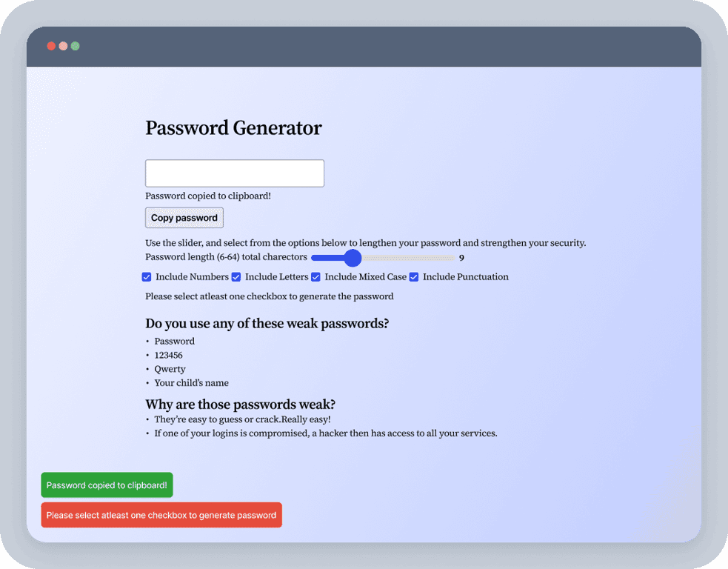Disable the Include Letters checkbox
The height and width of the screenshot is (569, 728).
pos(236,277)
